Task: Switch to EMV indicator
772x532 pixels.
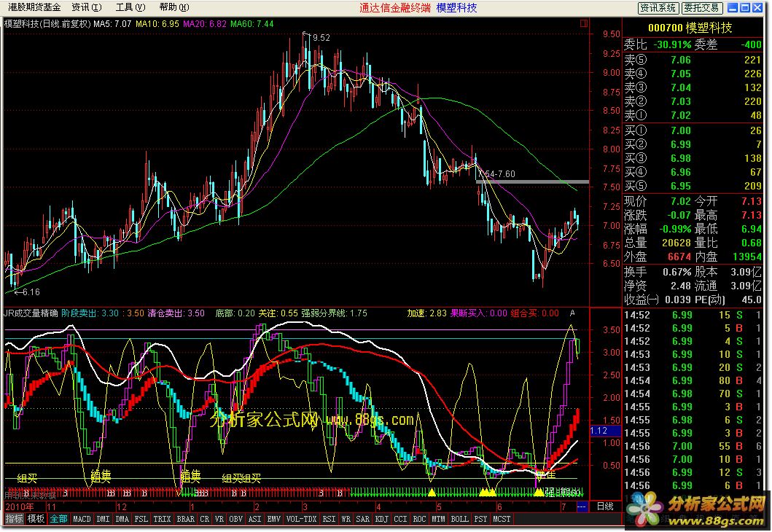Action: pyautogui.click(x=274, y=519)
